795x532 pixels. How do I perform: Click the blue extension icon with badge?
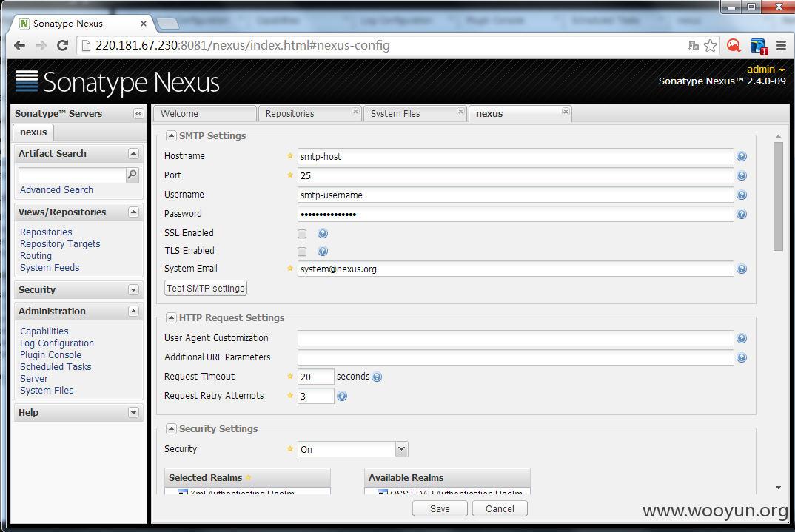point(759,46)
